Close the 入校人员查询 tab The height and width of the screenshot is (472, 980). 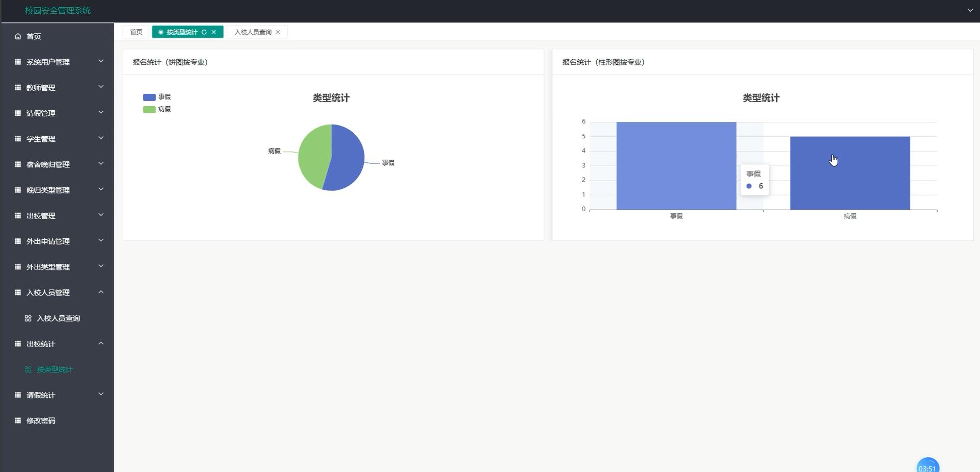[278, 32]
